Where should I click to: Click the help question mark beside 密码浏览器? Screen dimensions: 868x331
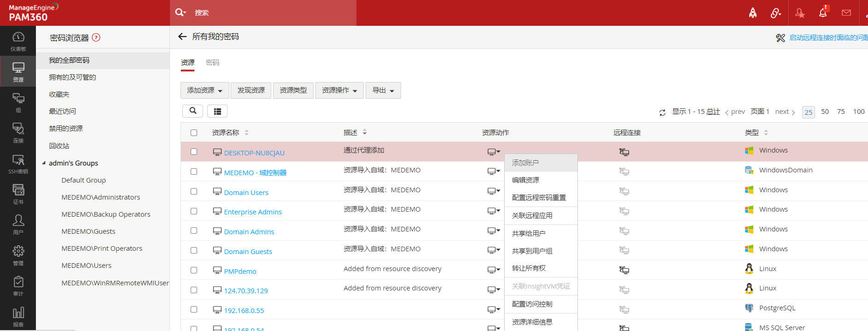pyautogui.click(x=96, y=38)
